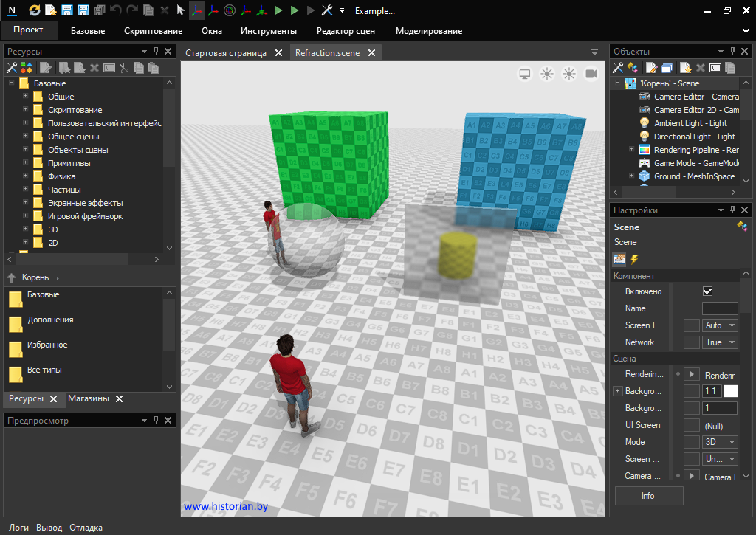Open the events lightning bolt tab in Настройки
The width and height of the screenshot is (756, 535).
tap(633, 259)
